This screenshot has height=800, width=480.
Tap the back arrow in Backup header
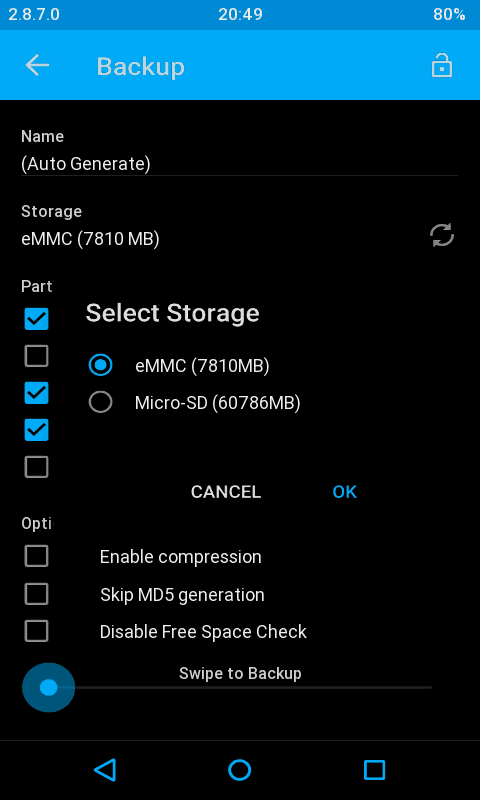tap(37, 66)
